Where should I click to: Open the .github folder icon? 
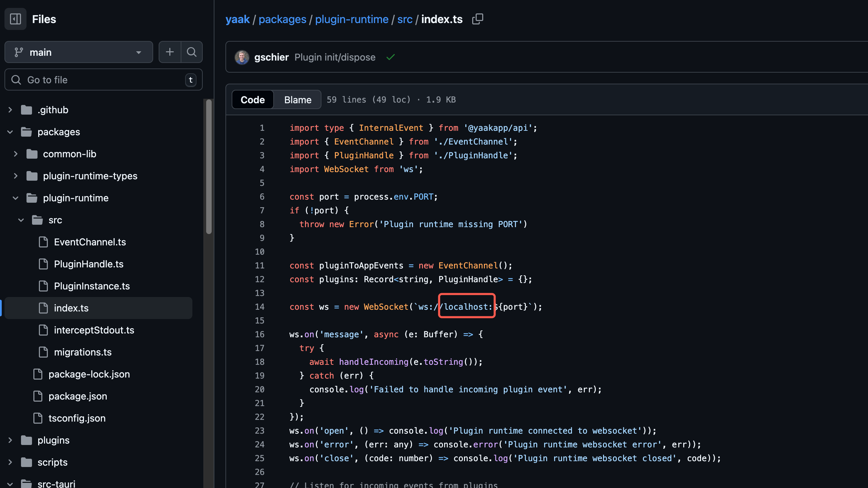tap(27, 110)
